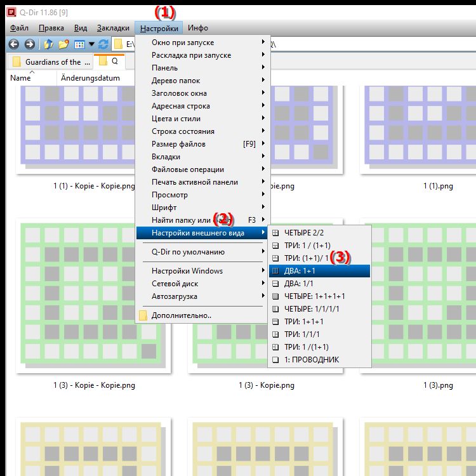Open the Правка menu

[x=51, y=28]
